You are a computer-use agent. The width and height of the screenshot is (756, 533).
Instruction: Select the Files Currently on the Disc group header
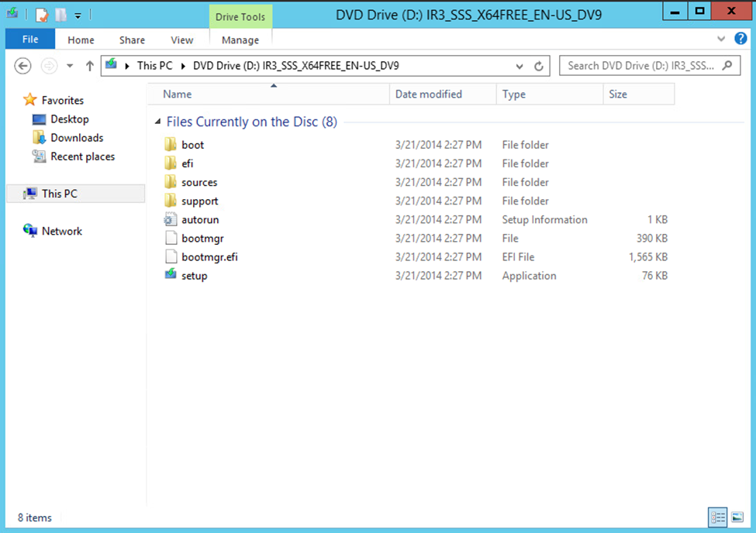point(252,122)
